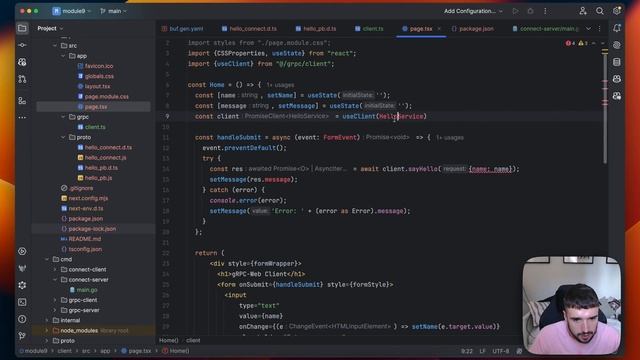Open README.md in project tree

coord(81,239)
